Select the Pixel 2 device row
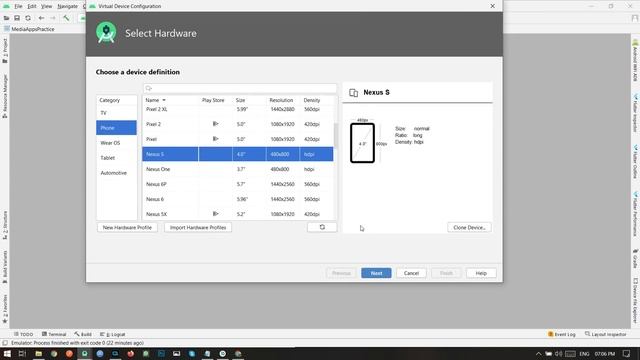The height and width of the screenshot is (360, 640). 238,124
